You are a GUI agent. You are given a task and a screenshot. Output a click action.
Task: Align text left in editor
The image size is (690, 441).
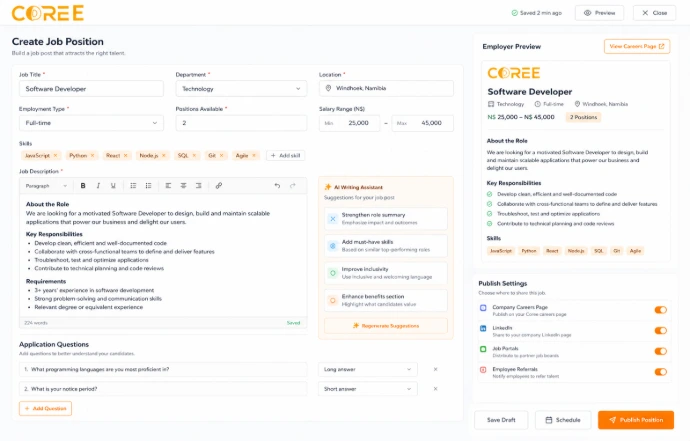168,186
